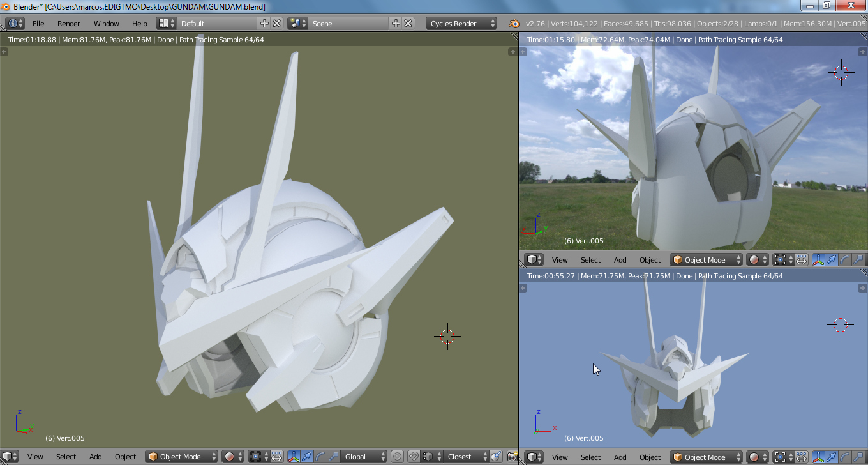The width and height of the screenshot is (868, 465).
Task: Enable translate manipulator in bottom-right viewport
Action: pyautogui.click(x=832, y=457)
